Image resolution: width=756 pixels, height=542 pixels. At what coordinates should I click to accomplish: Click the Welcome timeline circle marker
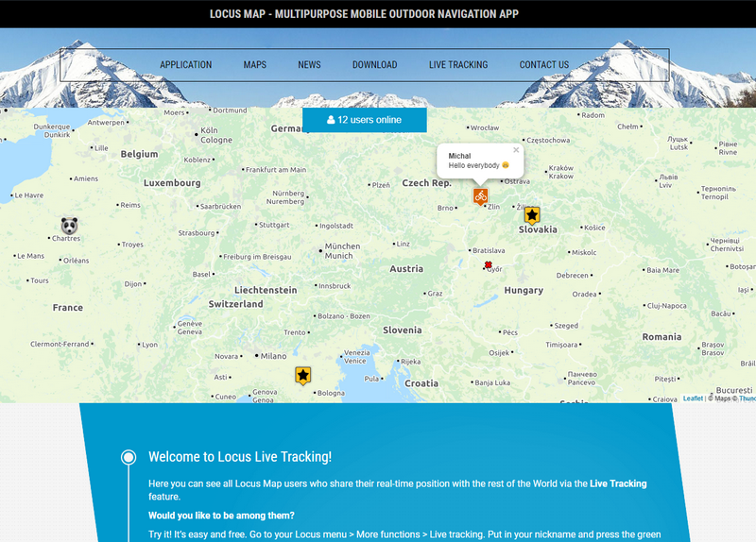pyautogui.click(x=129, y=457)
